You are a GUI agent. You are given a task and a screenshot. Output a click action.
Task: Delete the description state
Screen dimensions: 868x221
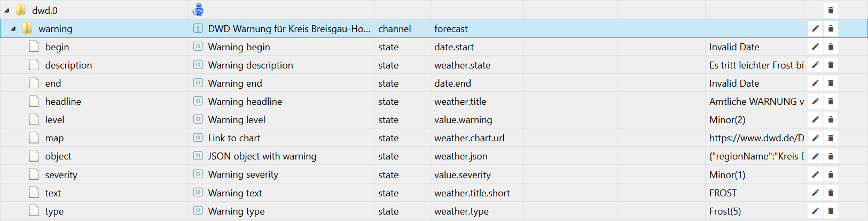(x=831, y=65)
